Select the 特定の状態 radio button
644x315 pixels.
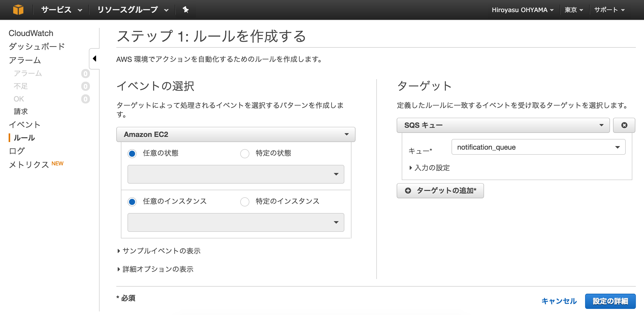[x=245, y=153]
